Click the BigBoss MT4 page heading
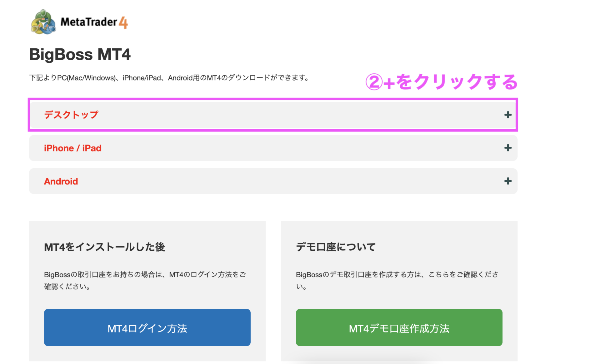This screenshot has width=600, height=364. pos(80,54)
